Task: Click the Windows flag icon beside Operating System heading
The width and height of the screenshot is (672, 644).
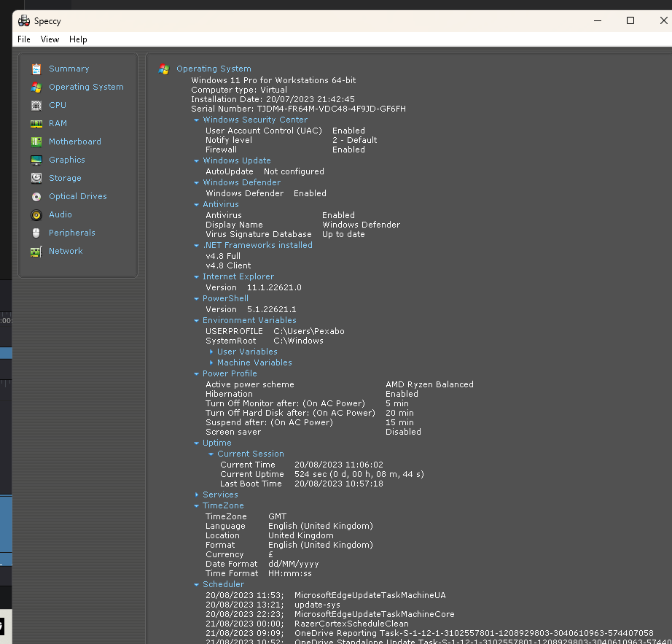Action: coord(164,69)
